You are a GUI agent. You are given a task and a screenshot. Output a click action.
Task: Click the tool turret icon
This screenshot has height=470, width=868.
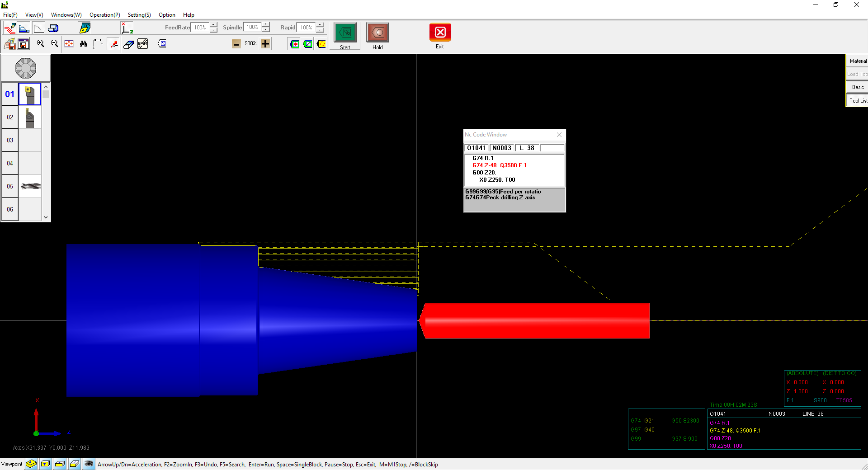click(26, 68)
